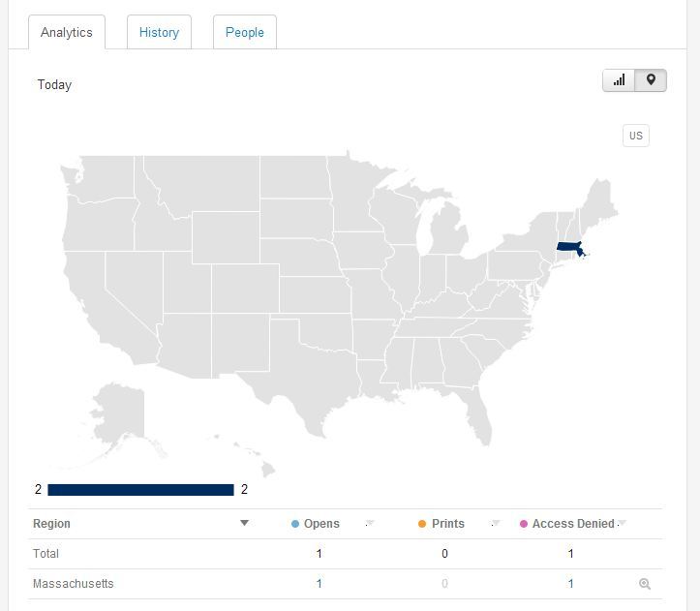The width and height of the screenshot is (700, 611).
Task: Sort by Prints column arrow
Action: [496, 523]
